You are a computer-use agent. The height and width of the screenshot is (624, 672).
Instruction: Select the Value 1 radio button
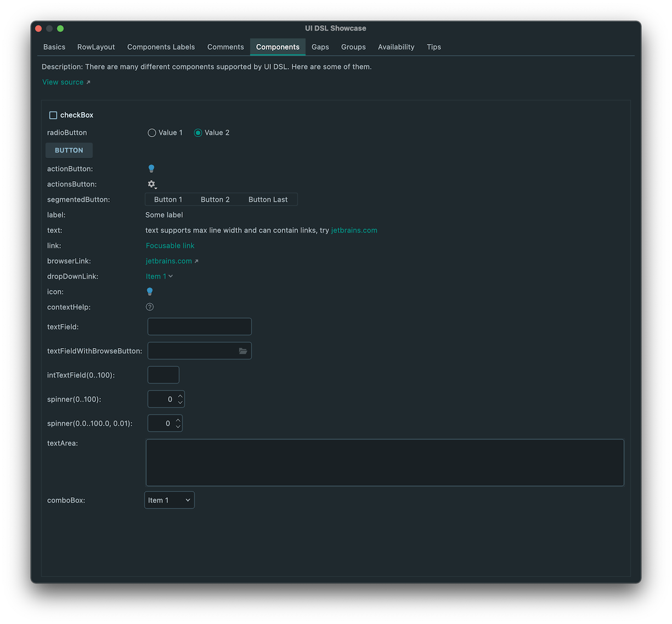(x=152, y=132)
